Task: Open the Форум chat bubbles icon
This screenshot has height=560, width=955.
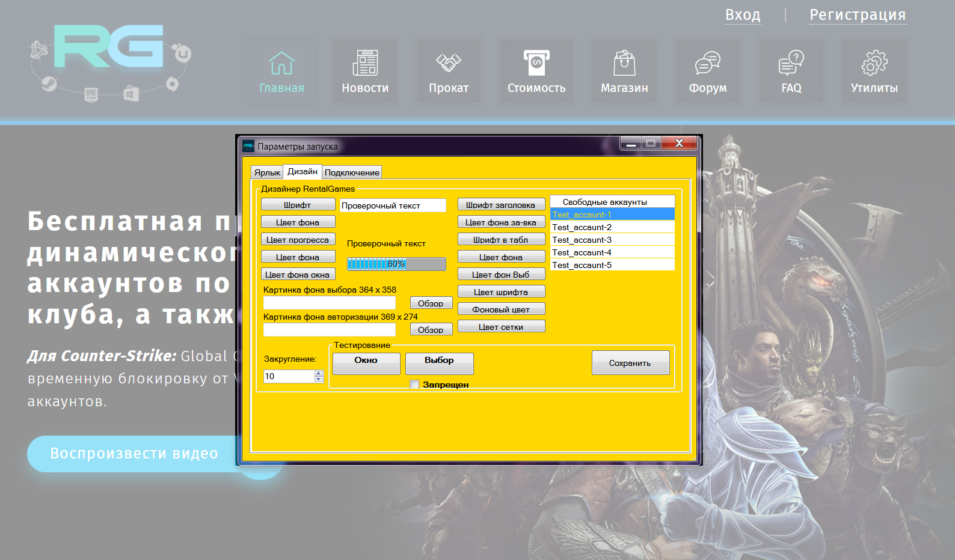Action: (708, 63)
